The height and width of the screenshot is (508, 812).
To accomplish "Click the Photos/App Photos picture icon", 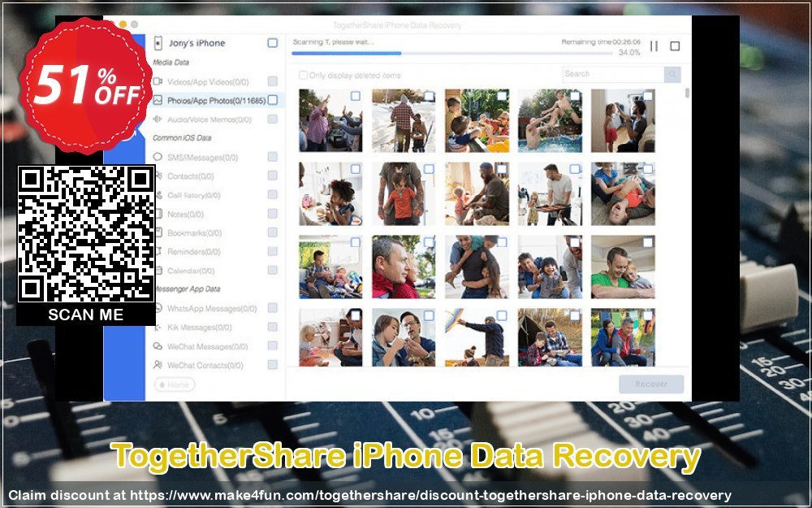I will (158, 100).
